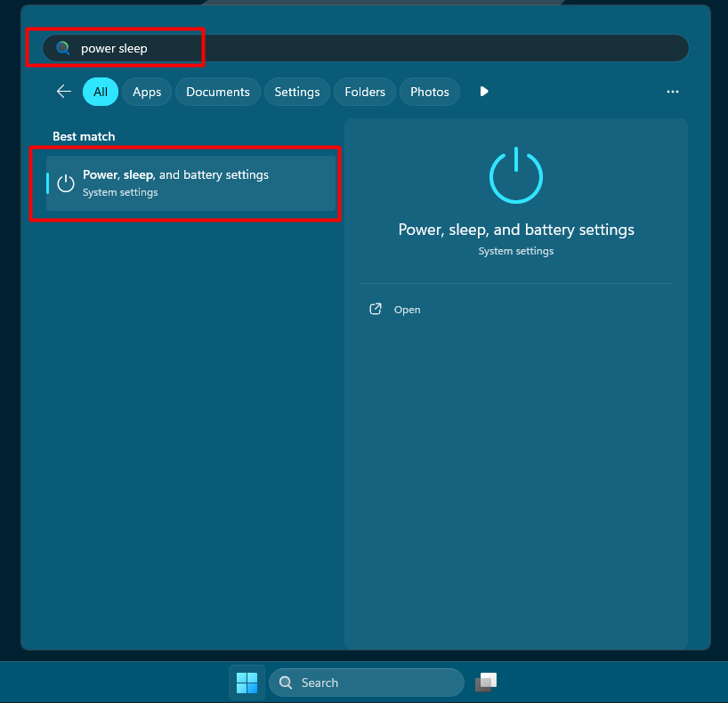Viewport: 728px width, 703px height.
Task: Click the 'power sleep' search input field
Action: [x=374, y=48]
